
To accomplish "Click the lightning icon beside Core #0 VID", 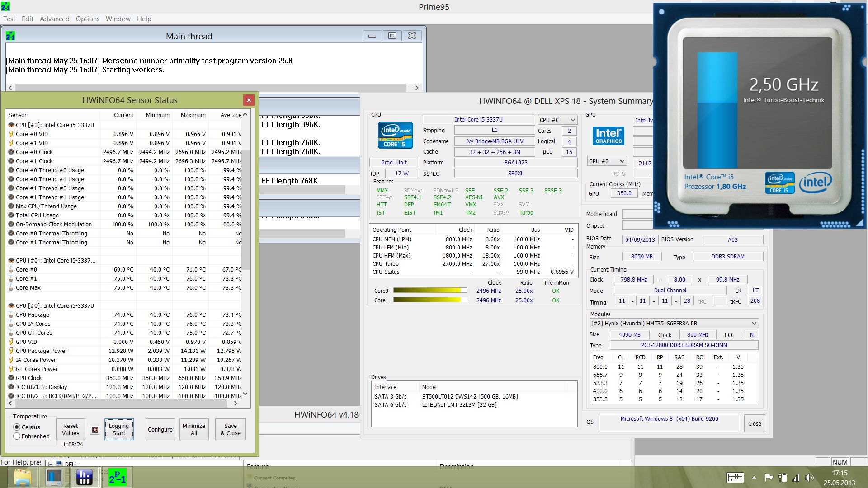I will [x=11, y=134].
